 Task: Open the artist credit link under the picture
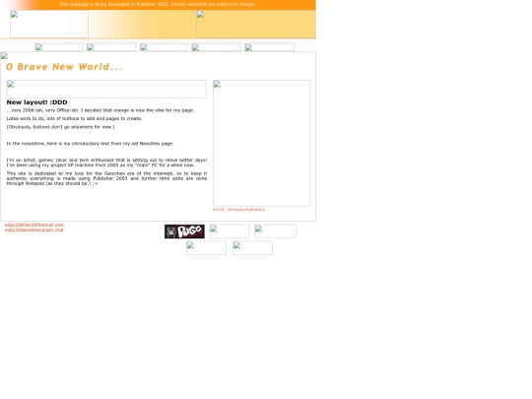pyautogui.click(x=238, y=210)
